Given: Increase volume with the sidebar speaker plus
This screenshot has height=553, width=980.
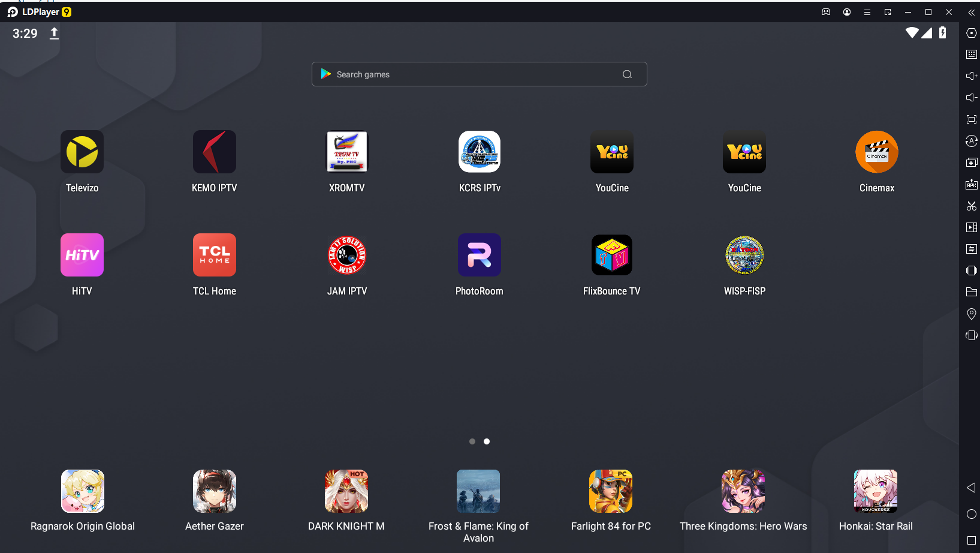Looking at the screenshot, I should point(972,76).
